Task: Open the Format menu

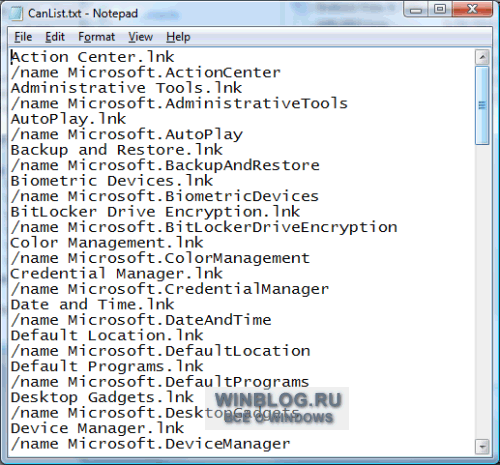Action: click(97, 37)
